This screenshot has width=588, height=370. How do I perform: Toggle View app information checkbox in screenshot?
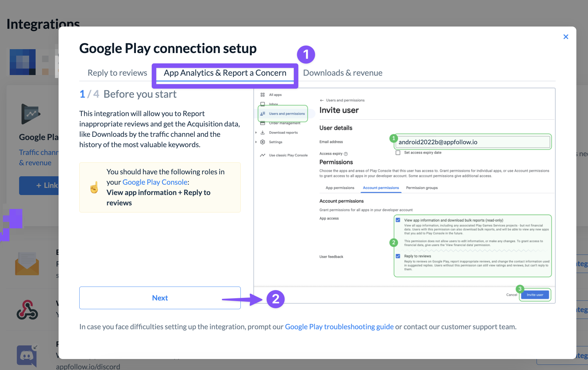[398, 220]
